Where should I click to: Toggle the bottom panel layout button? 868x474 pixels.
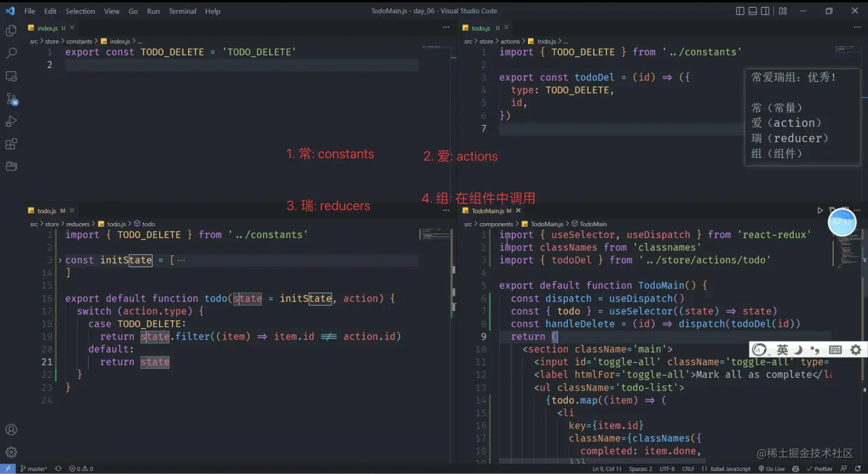[x=753, y=11]
